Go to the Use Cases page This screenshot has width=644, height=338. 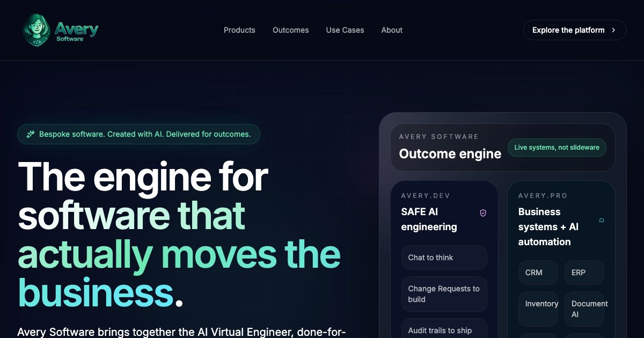(345, 30)
